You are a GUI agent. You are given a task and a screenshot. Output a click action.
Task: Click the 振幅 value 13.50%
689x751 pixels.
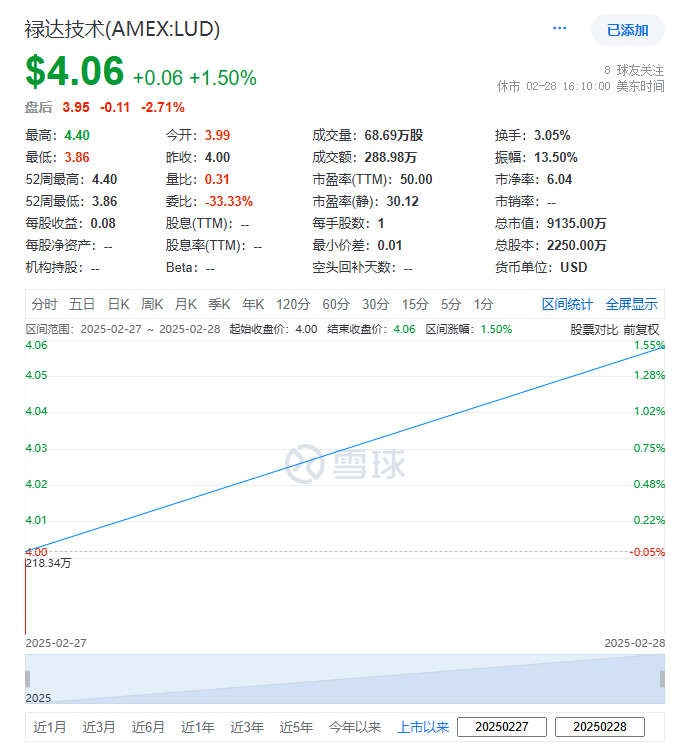coord(556,158)
